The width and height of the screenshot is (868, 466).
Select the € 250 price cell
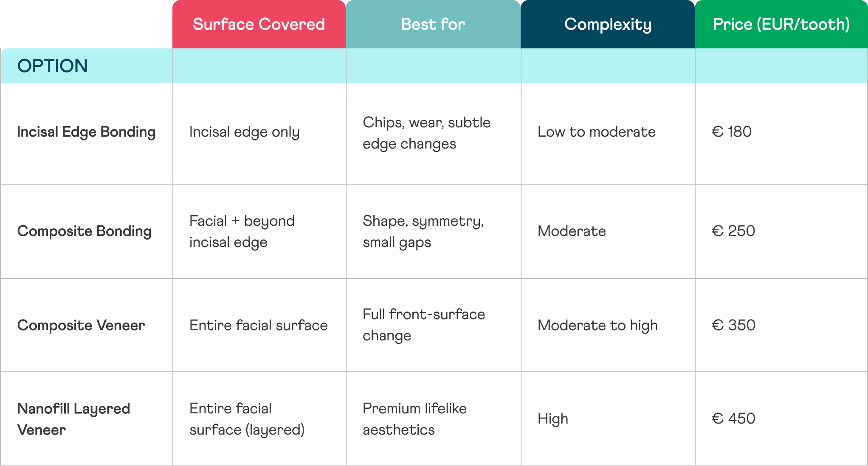pyautogui.click(x=733, y=231)
